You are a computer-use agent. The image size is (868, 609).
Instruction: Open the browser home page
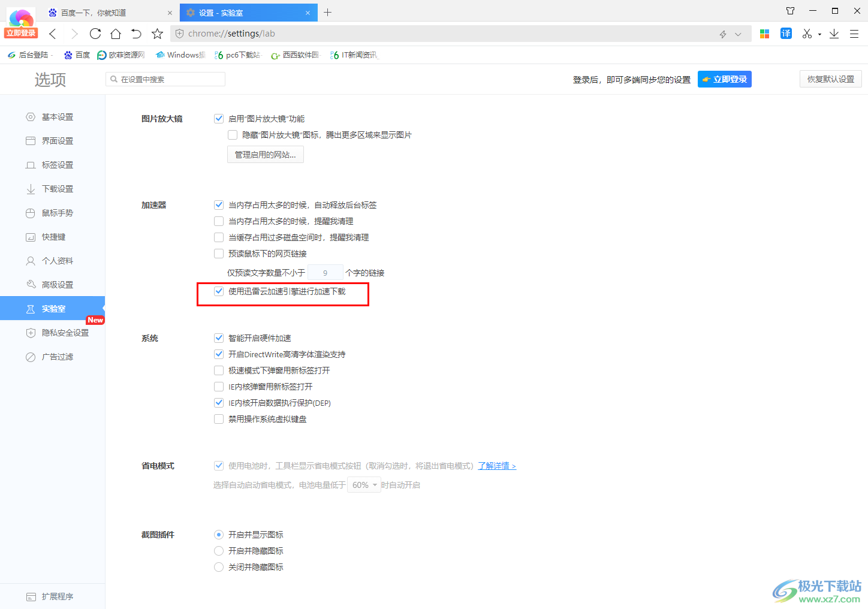tap(116, 34)
